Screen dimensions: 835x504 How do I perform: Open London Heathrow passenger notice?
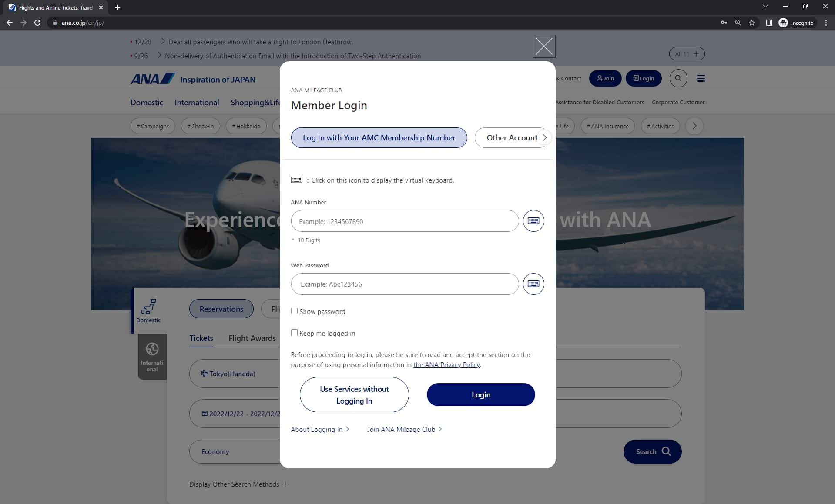click(261, 42)
